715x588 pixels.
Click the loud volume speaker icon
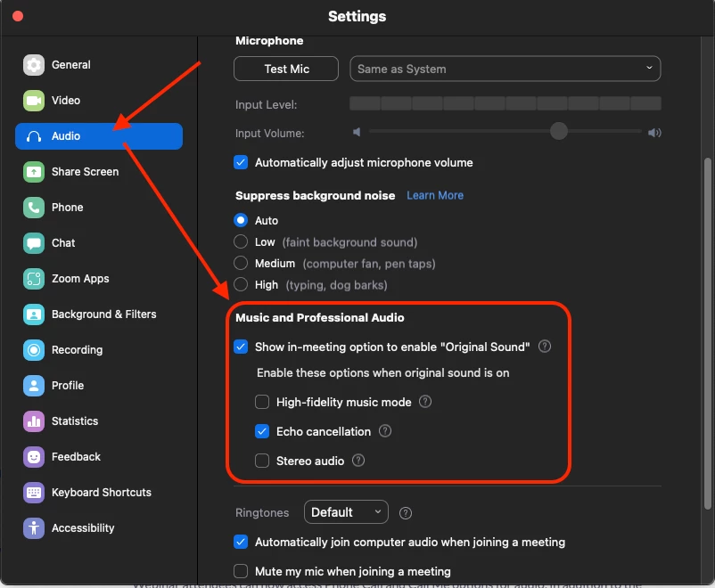[x=654, y=133]
